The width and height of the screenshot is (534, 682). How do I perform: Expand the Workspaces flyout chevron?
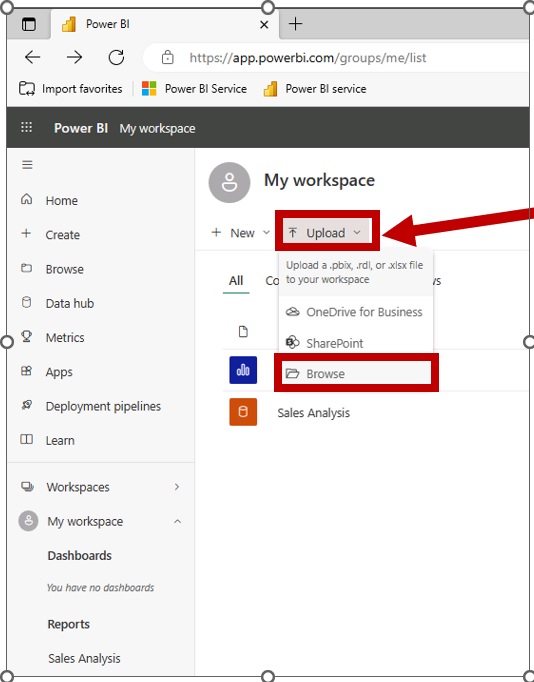coord(177,487)
